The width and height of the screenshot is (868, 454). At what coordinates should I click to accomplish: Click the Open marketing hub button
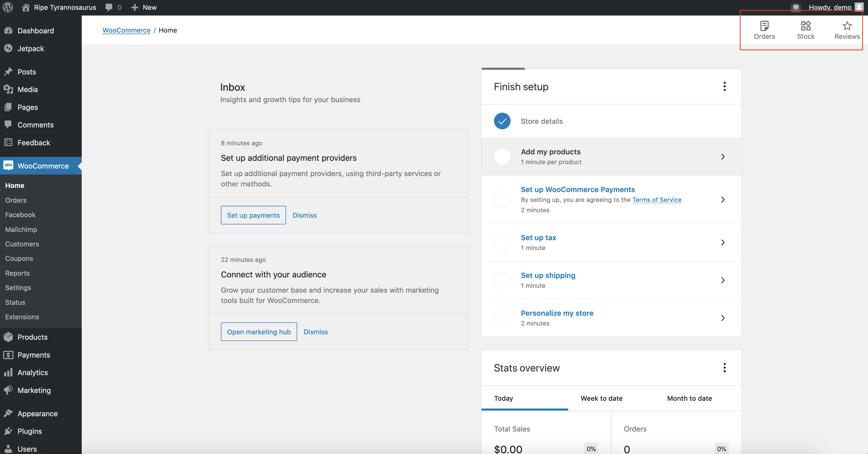(x=259, y=332)
